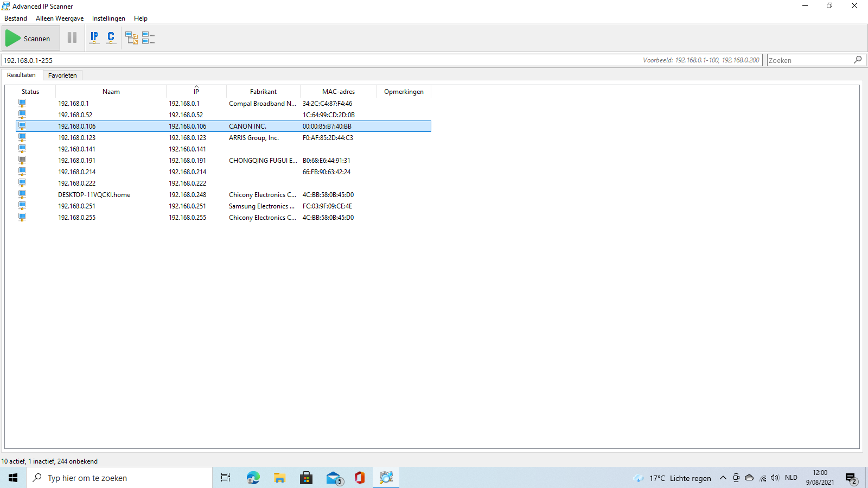Screen dimensions: 868x488
Task: Select MAC address 00:00:85:B7:40:BB
Action: coord(327,126)
